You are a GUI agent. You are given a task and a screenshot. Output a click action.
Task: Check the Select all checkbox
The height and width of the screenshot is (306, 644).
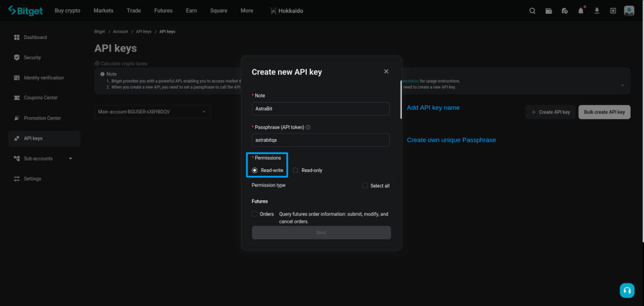365,186
